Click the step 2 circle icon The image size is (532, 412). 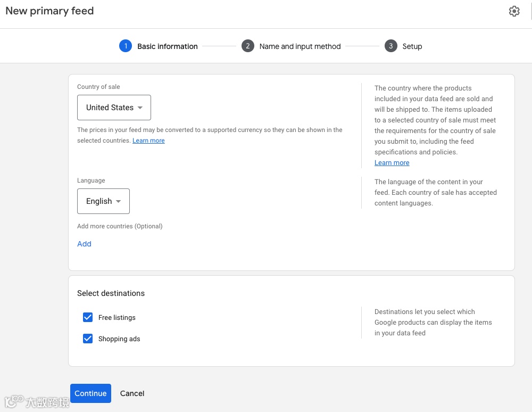(x=247, y=46)
